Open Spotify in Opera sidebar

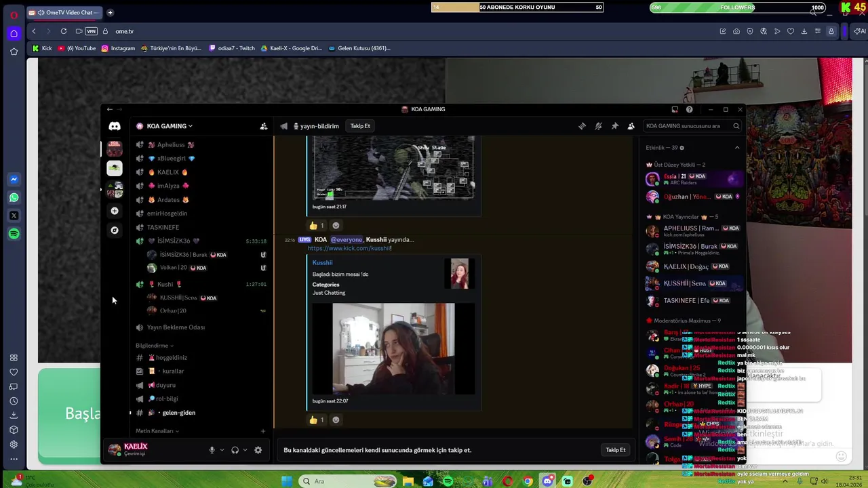click(14, 234)
